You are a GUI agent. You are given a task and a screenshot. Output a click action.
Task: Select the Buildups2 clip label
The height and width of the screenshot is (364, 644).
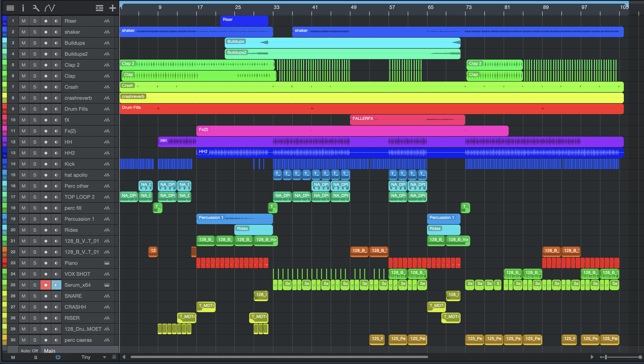tap(237, 52)
